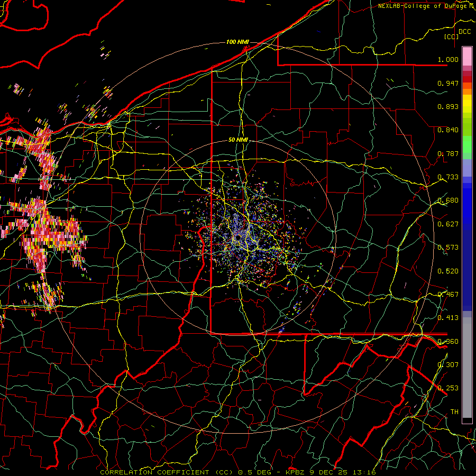Screen dimensions: 476x476
Task: Select the 0.947 scale value
Action: (448, 83)
